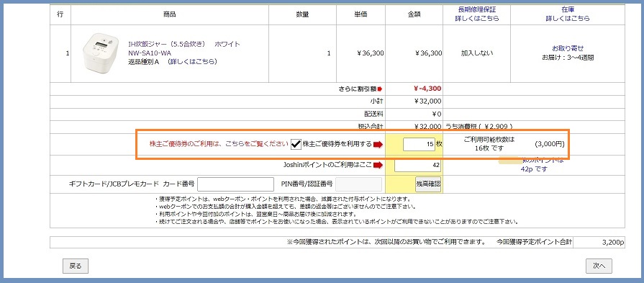Click the 商品 column header
This screenshot has height=283, width=644.
tap(170, 14)
